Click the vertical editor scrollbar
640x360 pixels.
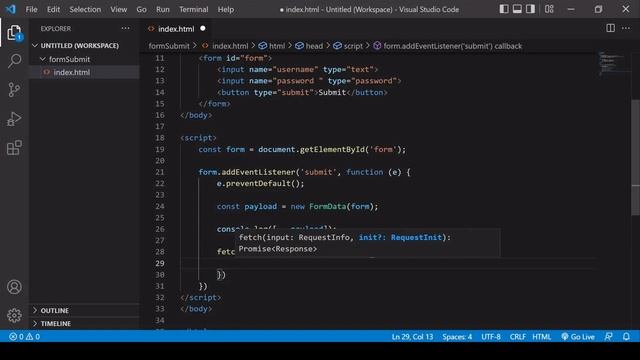(x=636, y=157)
